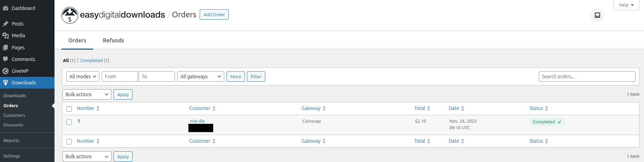Click the Dashboard gauge icon in sidebar
This screenshot has width=644, height=162.
(6, 8)
